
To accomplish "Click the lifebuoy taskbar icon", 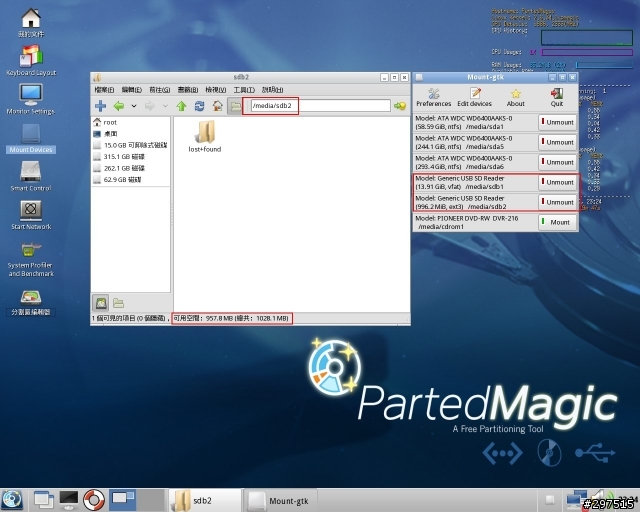I will (94, 500).
